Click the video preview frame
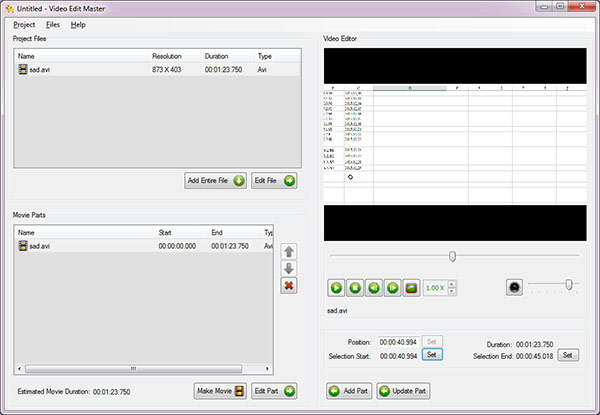 [455, 144]
